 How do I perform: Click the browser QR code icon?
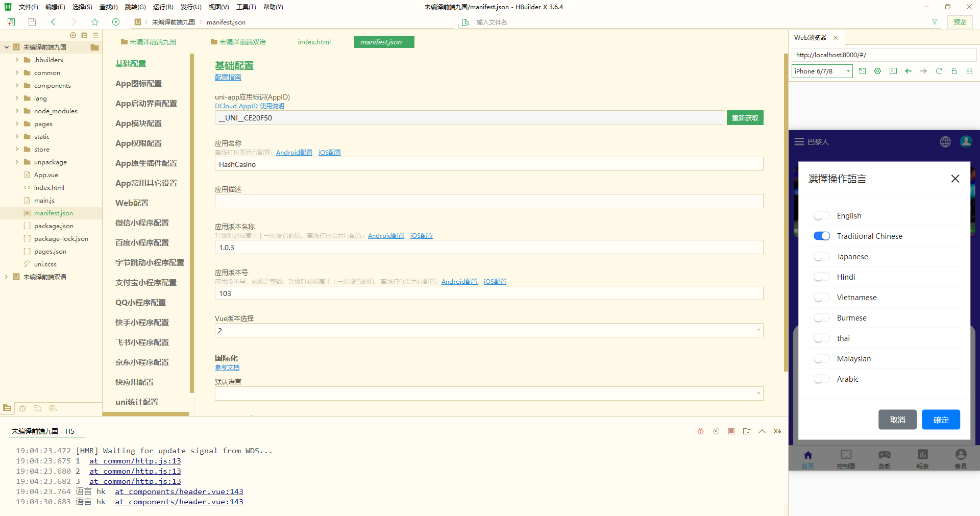969,71
